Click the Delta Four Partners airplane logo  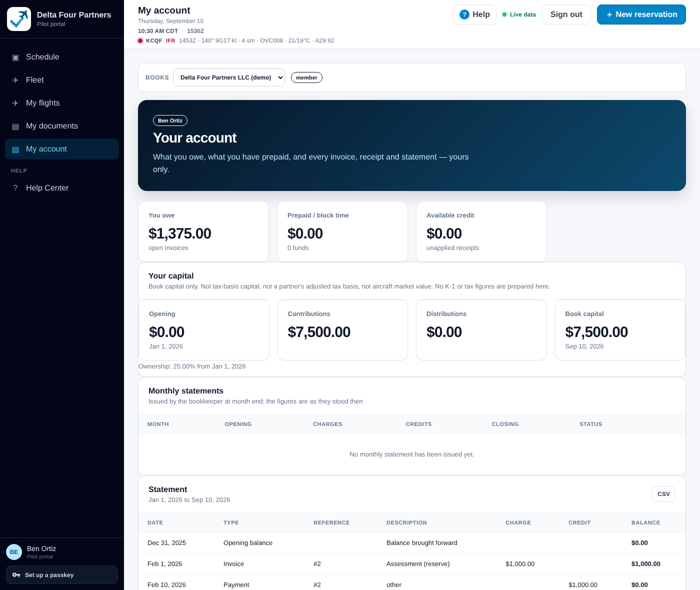[x=19, y=19]
